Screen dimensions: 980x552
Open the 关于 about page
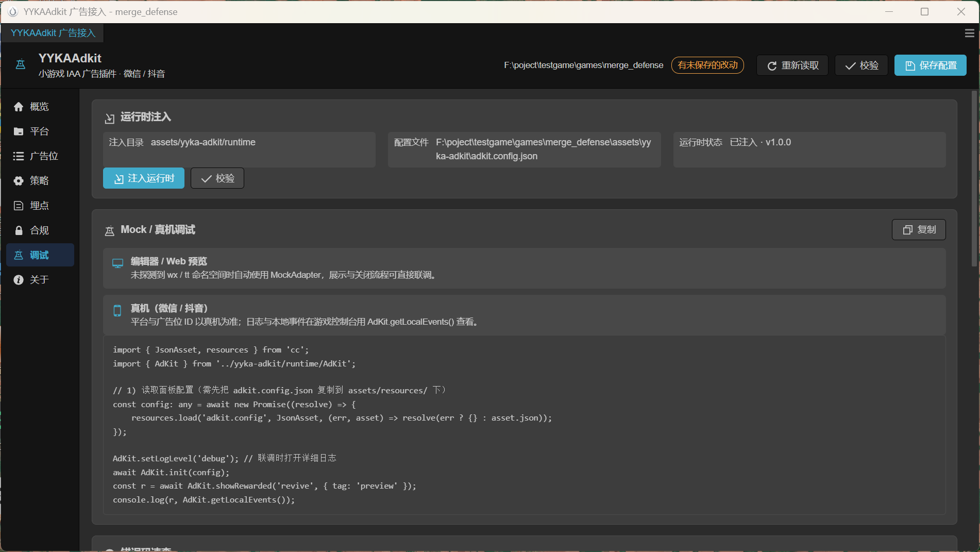40,280
